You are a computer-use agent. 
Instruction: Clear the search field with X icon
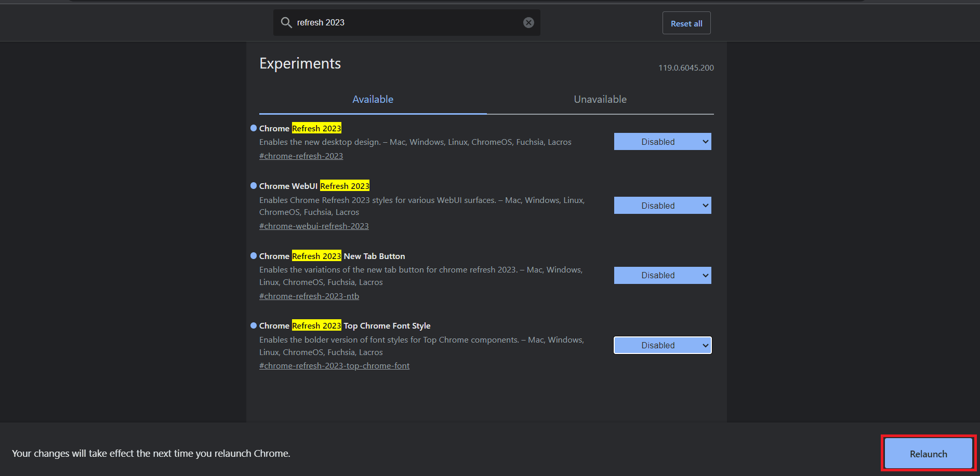click(x=528, y=22)
